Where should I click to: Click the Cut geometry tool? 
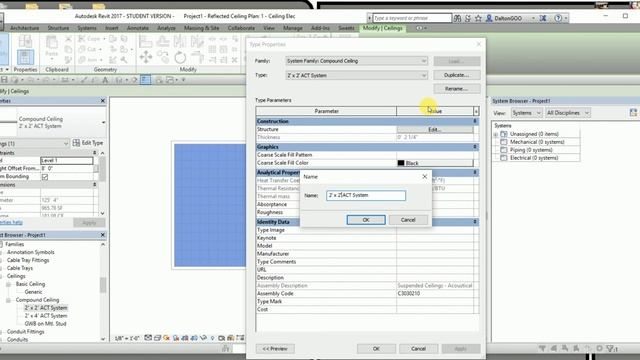[x=89, y=49]
